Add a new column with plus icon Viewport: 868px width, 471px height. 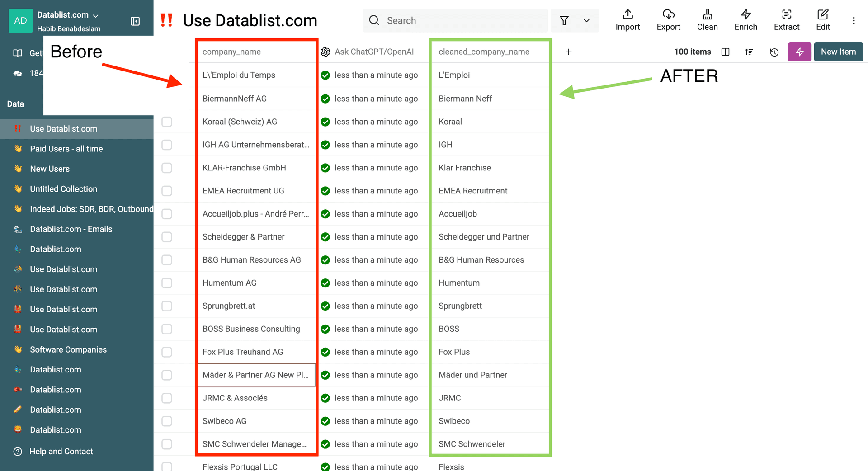pos(568,52)
